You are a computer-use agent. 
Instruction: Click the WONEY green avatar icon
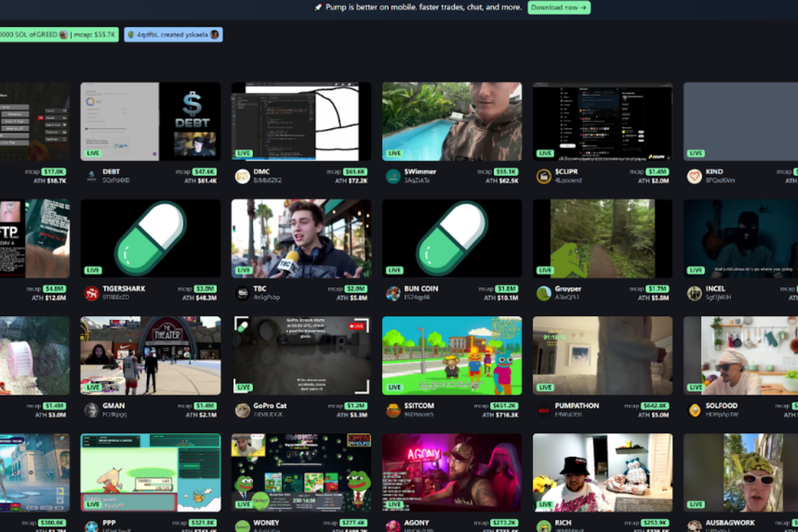click(x=242, y=526)
